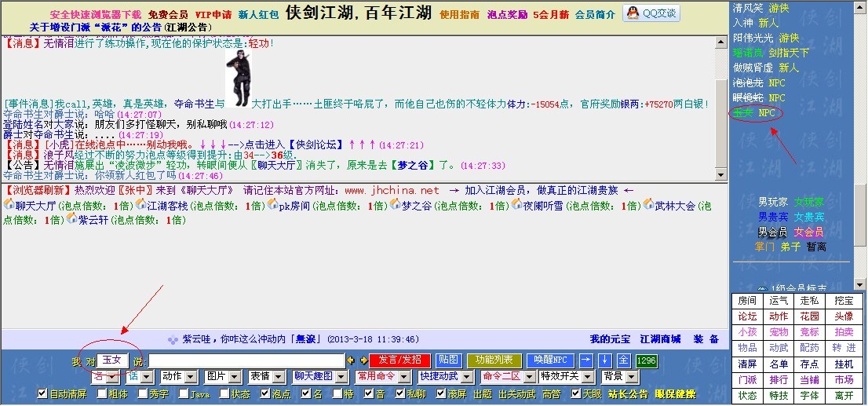This screenshot has height=406, width=868.
Task: Click the 玉女 recipient field
Action: 113,360
